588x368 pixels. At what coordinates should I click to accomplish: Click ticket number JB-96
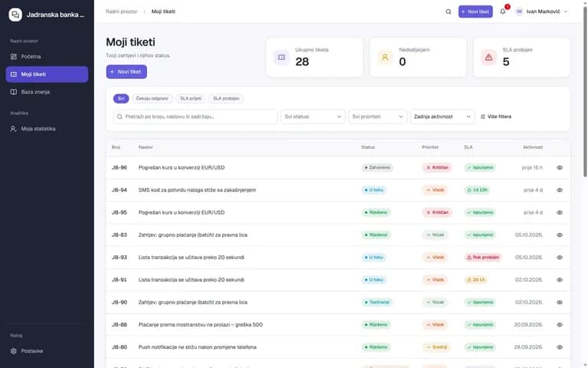(119, 167)
